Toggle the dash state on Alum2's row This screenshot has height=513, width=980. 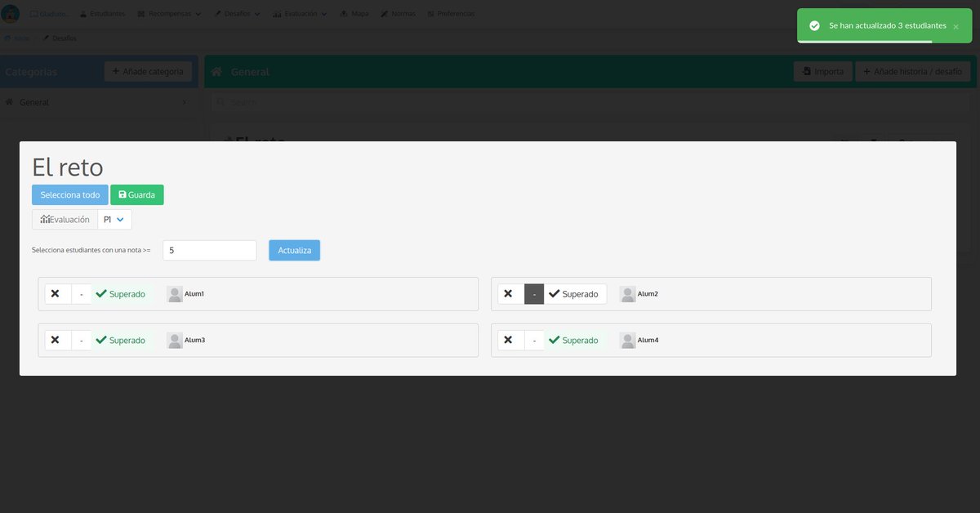click(x=533, y=293)
